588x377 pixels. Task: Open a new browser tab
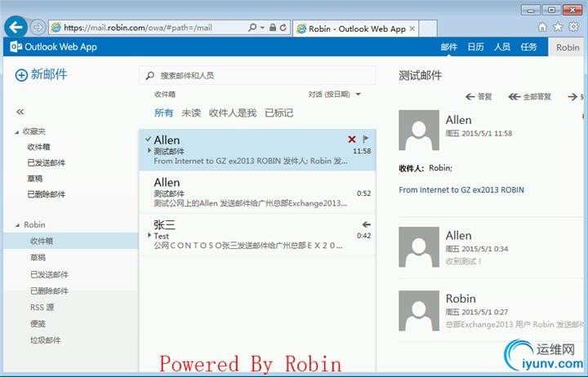click(x=428, y=29)
